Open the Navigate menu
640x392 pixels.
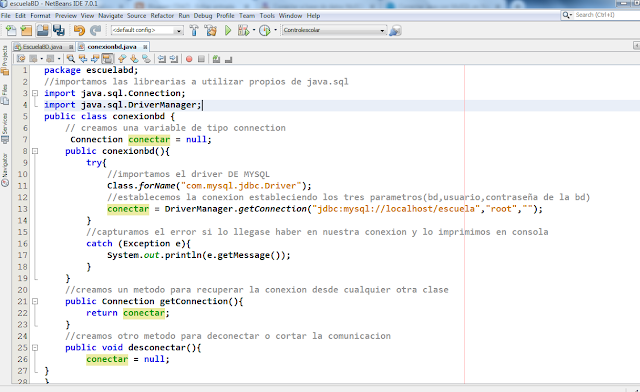point(111,16)
